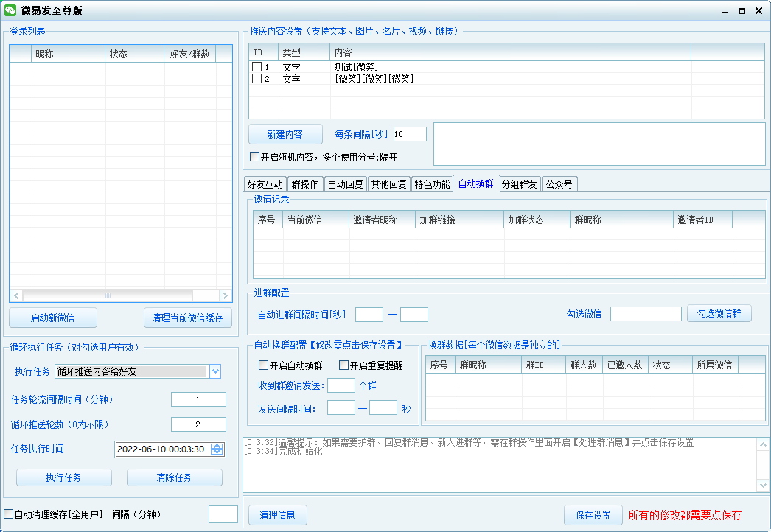Tick the checkbox for content row 1
The height and width of the screenshot is (532, 771).
coord(257,66)
